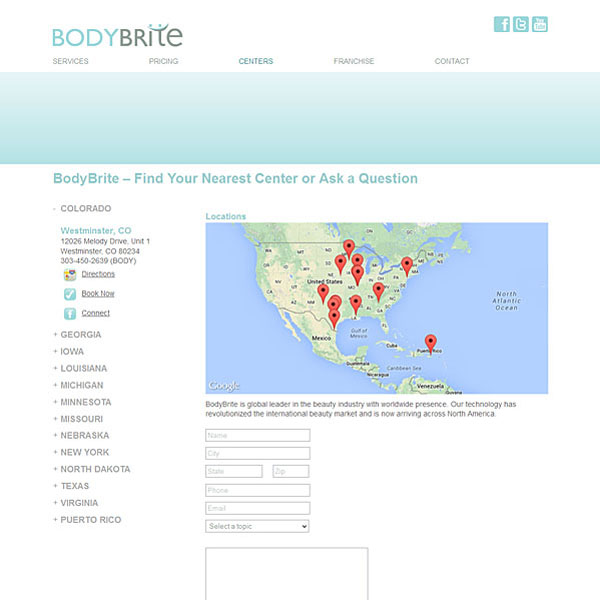Expand the New York section
The image size is (600, 600).
[x=81, y=452]
